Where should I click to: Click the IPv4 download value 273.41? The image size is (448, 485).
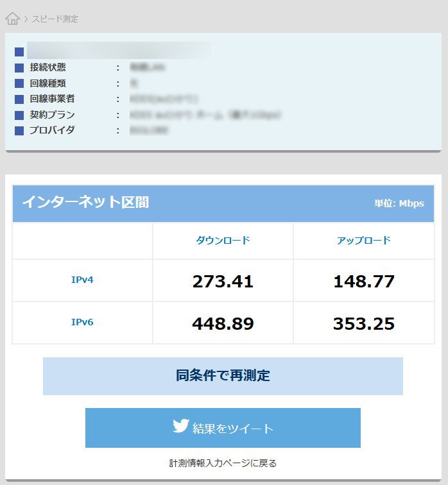coord(223,281)
